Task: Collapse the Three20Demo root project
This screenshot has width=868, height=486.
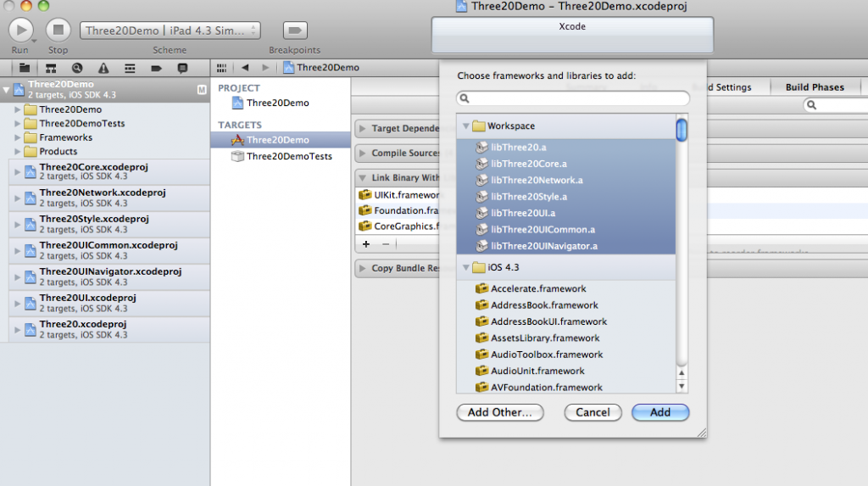Action: pos(6,89)
